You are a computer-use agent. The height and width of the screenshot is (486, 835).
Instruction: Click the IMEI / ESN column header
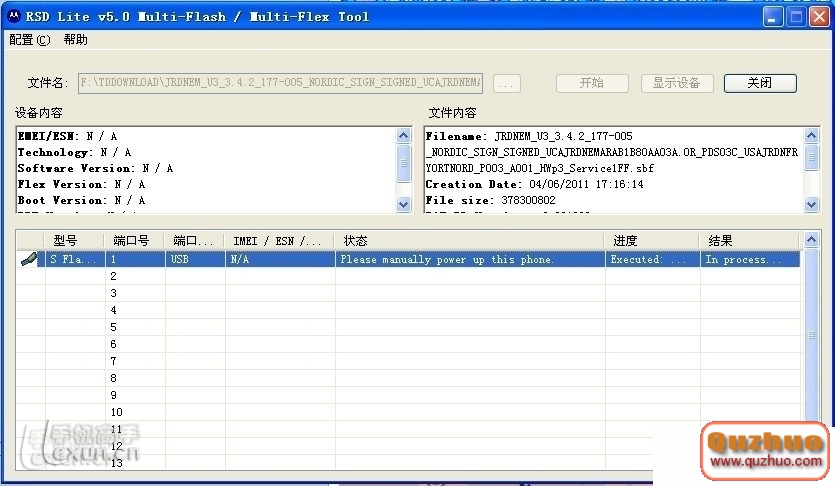click(280, 241)
